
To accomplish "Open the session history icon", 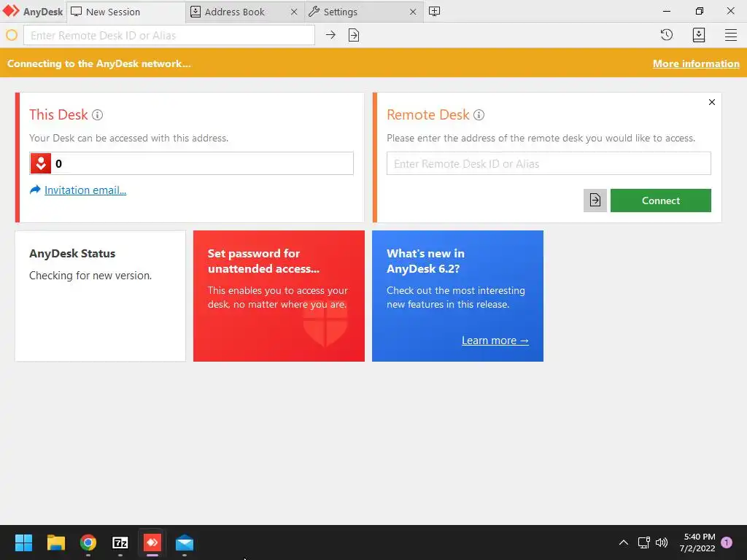I will coord(667,35).
